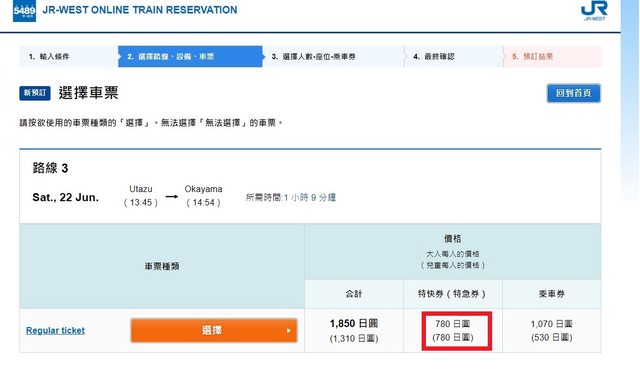Click the 路線 3 heading

coord(50,168)
